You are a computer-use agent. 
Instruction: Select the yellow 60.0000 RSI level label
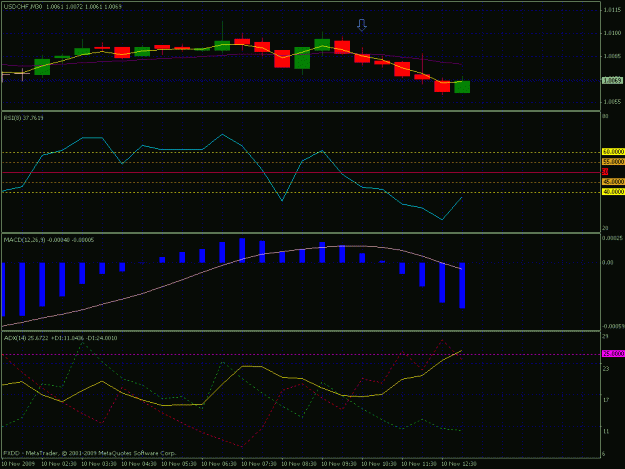pos(613,152)
